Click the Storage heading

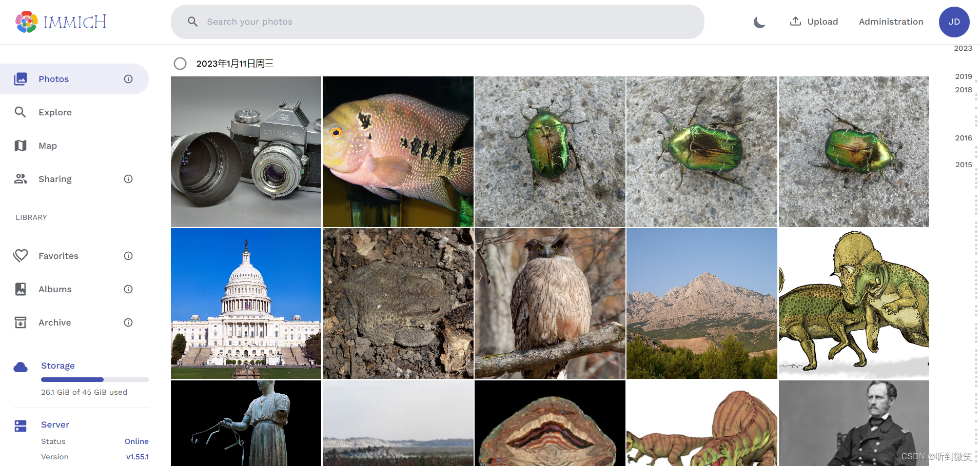(x=58, y=366)
